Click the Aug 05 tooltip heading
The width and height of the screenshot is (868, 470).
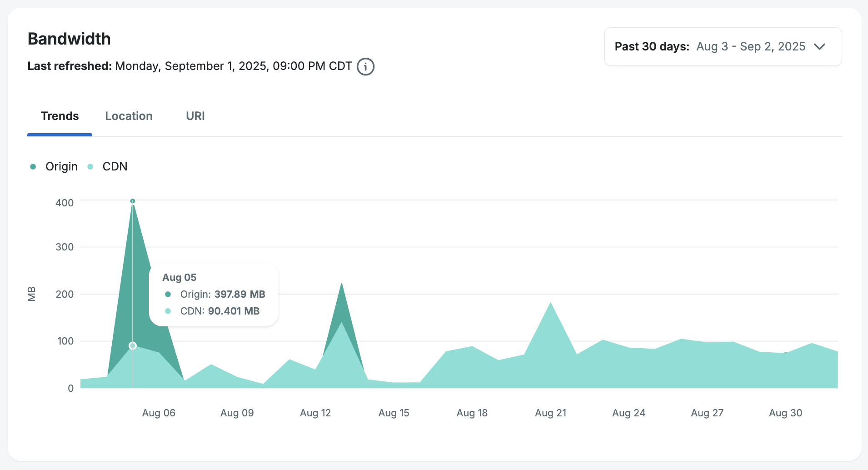point(180,278)
